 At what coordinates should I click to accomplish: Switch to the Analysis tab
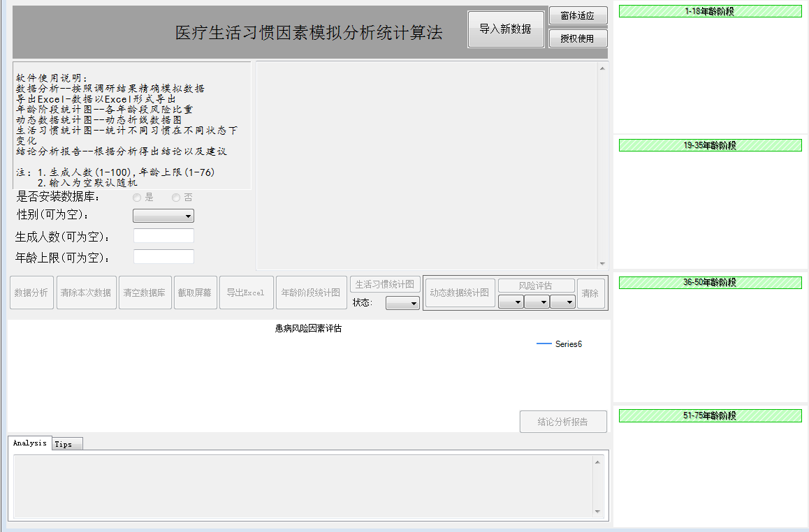coord(30,443)
